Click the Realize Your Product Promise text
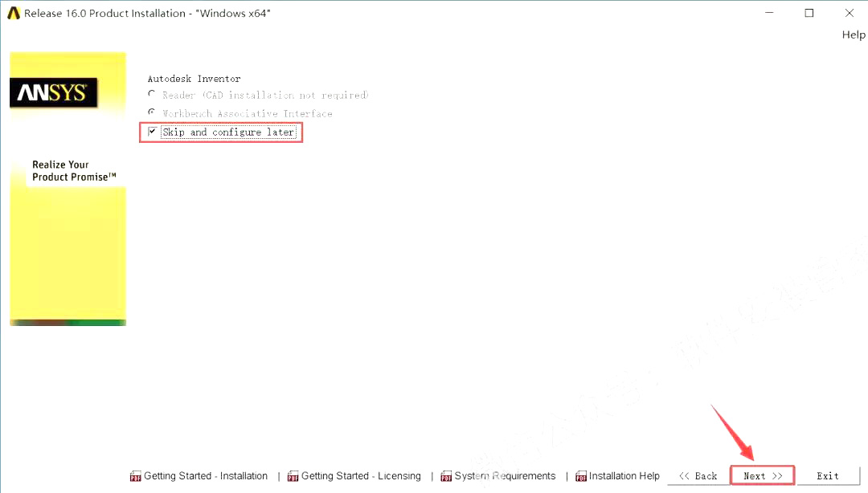The image size is (868, 493). (x=74, y=171)
